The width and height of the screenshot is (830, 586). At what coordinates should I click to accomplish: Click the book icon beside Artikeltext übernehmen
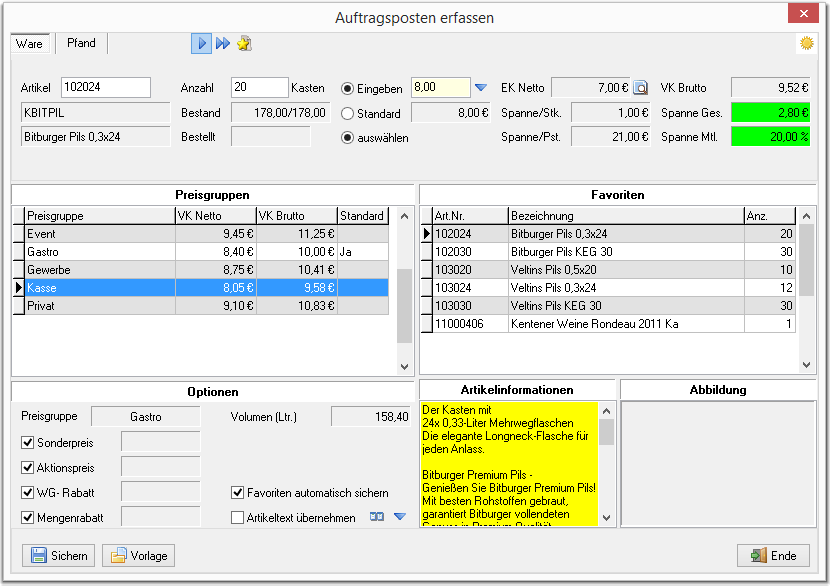[x=376, y=517]
